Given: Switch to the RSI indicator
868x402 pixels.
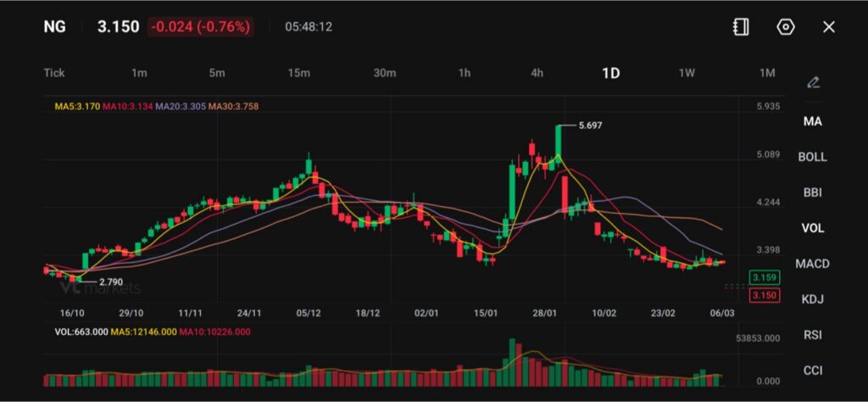Looking at the screenshot, I should pyautogui.click(x=812, y=335).
